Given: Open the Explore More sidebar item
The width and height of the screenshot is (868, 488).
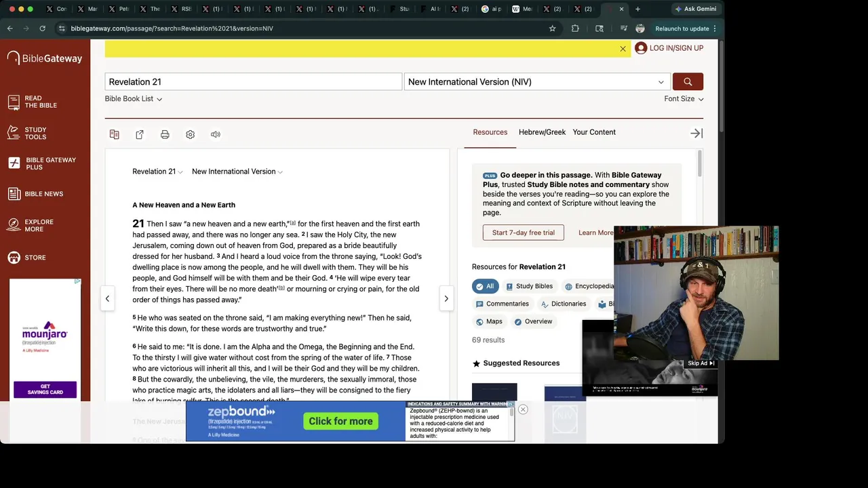Looking at the screenshot, I should (x=31, y=225).
